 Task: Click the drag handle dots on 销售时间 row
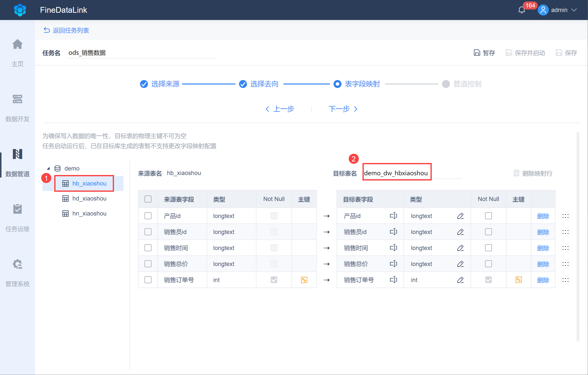[565, 248]
